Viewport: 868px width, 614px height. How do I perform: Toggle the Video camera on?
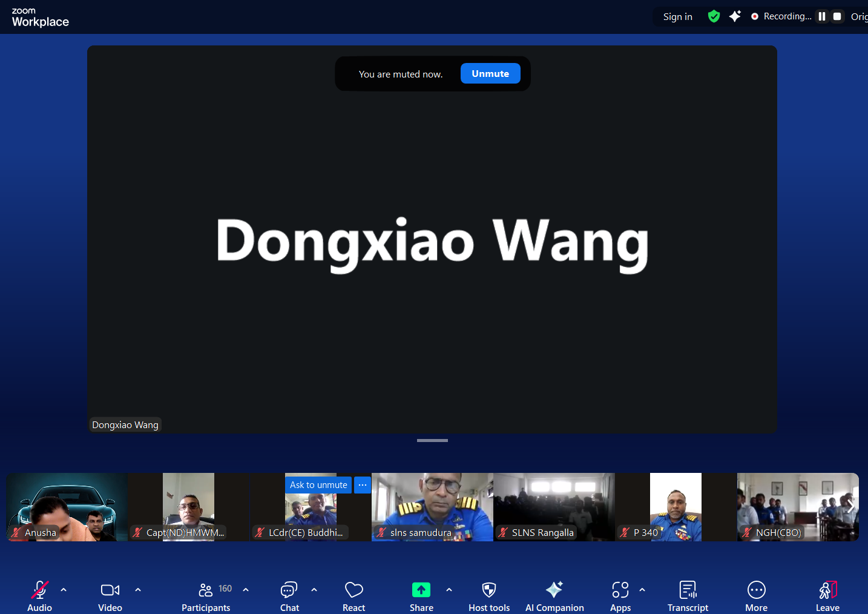pyautogui.click(x=110, y=590)
